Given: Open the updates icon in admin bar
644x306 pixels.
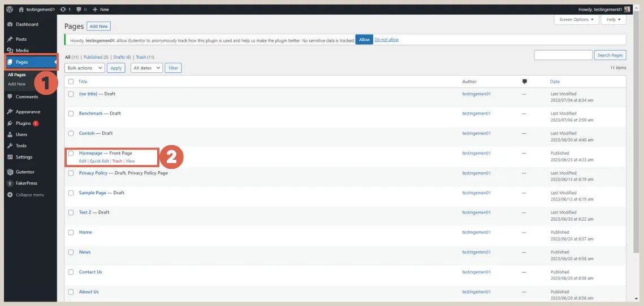Looking at the screenshot, I should click(x=63, y=9).
